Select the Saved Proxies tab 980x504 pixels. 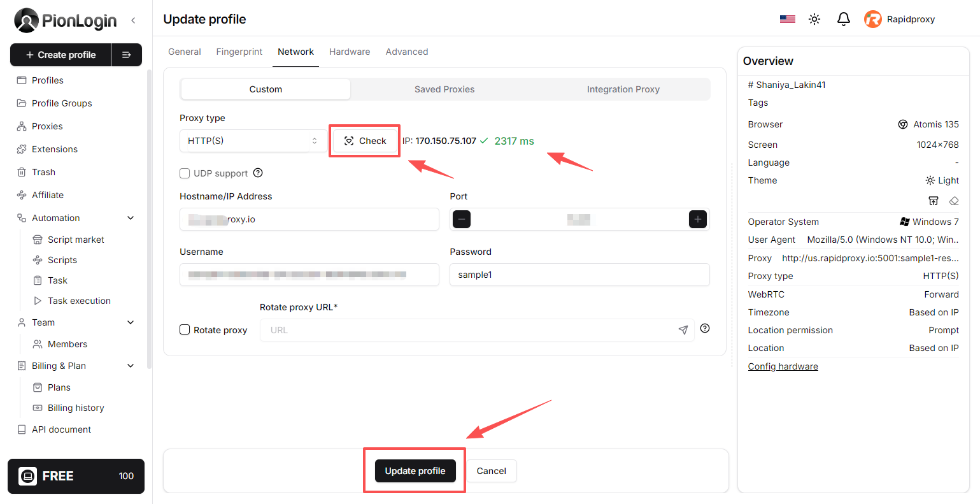pos(444,89)
